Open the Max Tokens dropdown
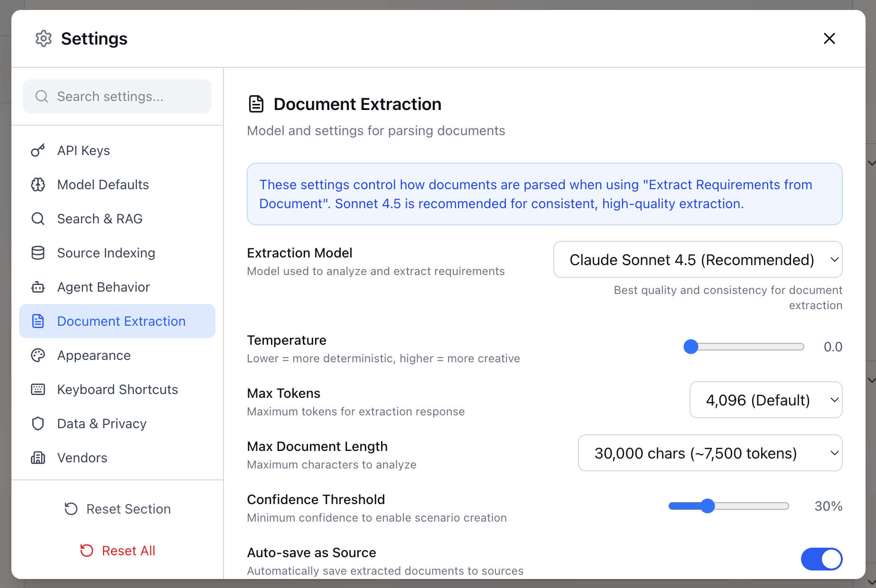This screenshot has width=876, height=588. [x=765, y=400]
